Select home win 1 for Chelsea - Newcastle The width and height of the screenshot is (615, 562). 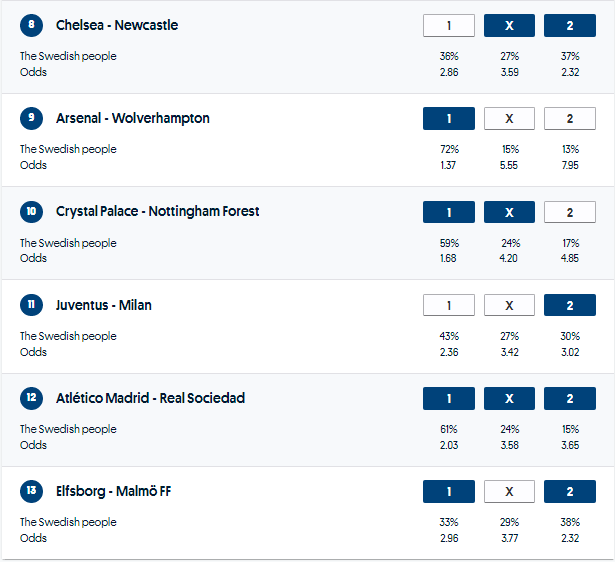pos(449,25)
